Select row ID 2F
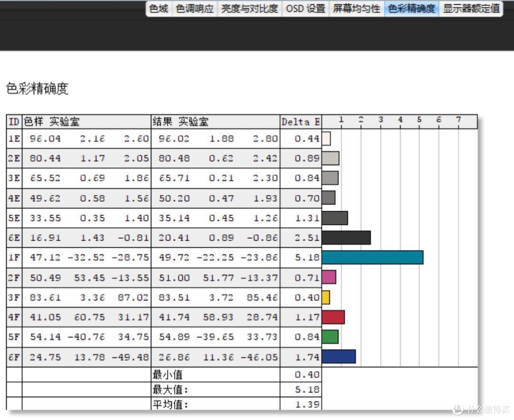Screen dimensions: 514x420 click(x=14, y=277)
